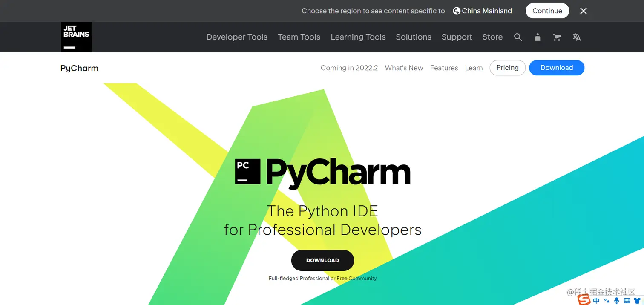This screenshot has height=305, width=644.
Task: Open Coming in 2022.2 link
Action: point(349,68)
